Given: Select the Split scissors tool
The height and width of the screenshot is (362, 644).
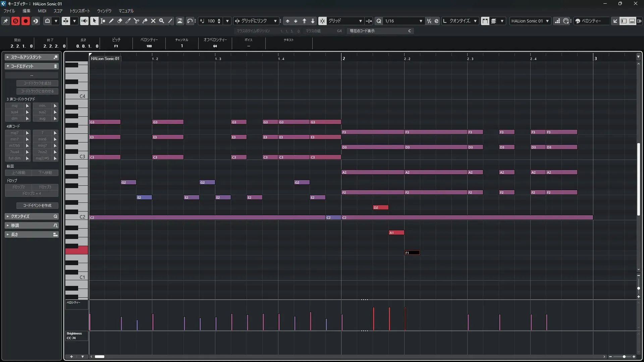Looking at the screenshot, I should click(137, 21).
